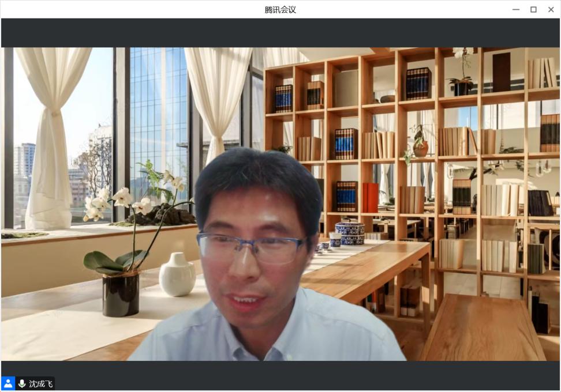Click the green microphone icon beside 沈成飞

pyautogui.click(x=22, y=383)
